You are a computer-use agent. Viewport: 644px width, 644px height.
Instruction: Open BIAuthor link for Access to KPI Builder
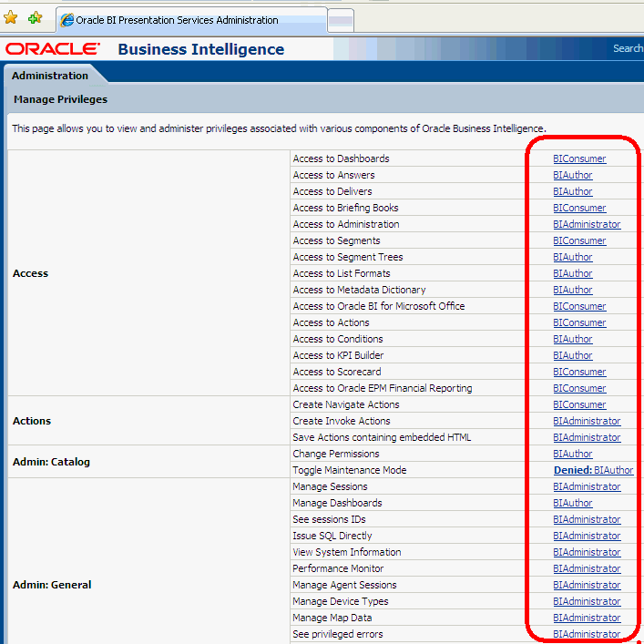click(x=573, y=355)
